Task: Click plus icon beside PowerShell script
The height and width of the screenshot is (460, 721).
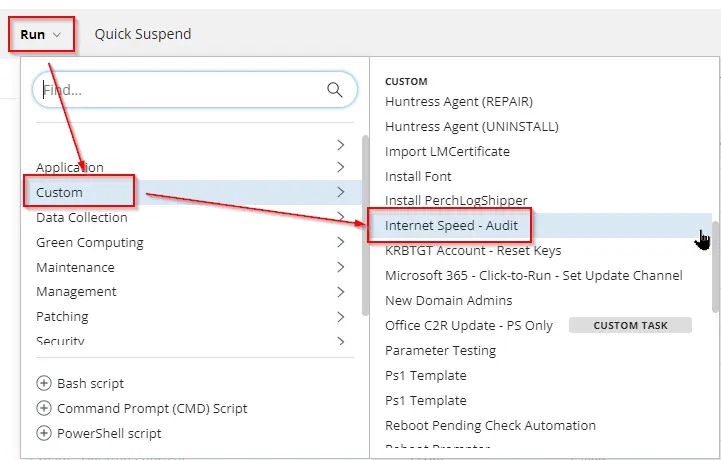Action: pyautogui.click(x=44, y=432)
